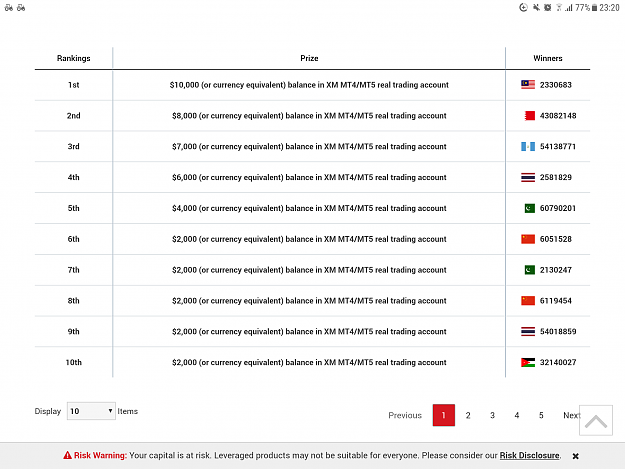Tap the alarm icon in status bar

548,8
